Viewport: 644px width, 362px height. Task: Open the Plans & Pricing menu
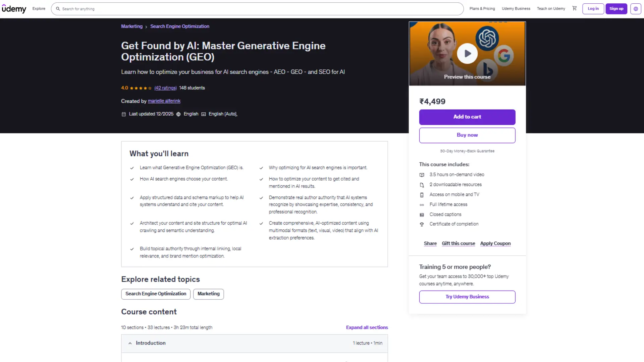click(482, 9)
